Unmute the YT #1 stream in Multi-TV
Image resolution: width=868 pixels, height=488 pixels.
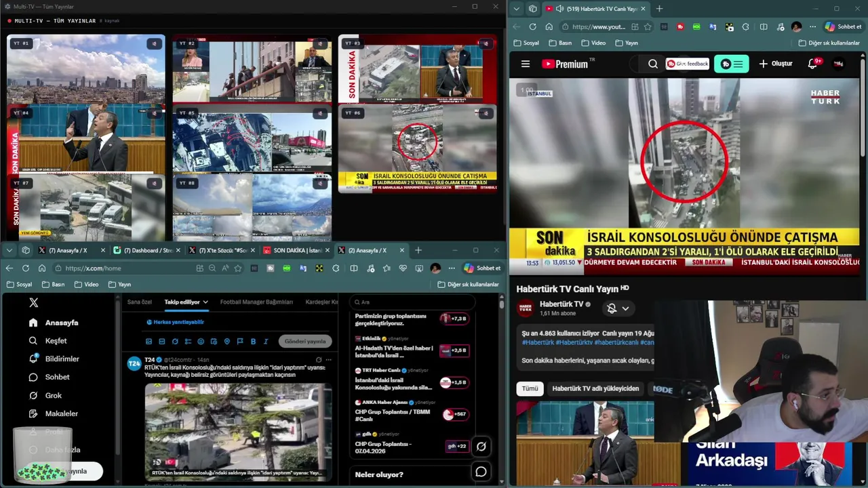tap(155, 43)
